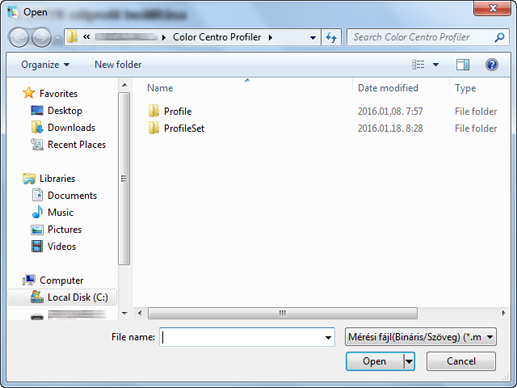Sort by the Name column header
Image resolution: width=517 pixels, height=388 pixels.
click(x=160, y=88)
